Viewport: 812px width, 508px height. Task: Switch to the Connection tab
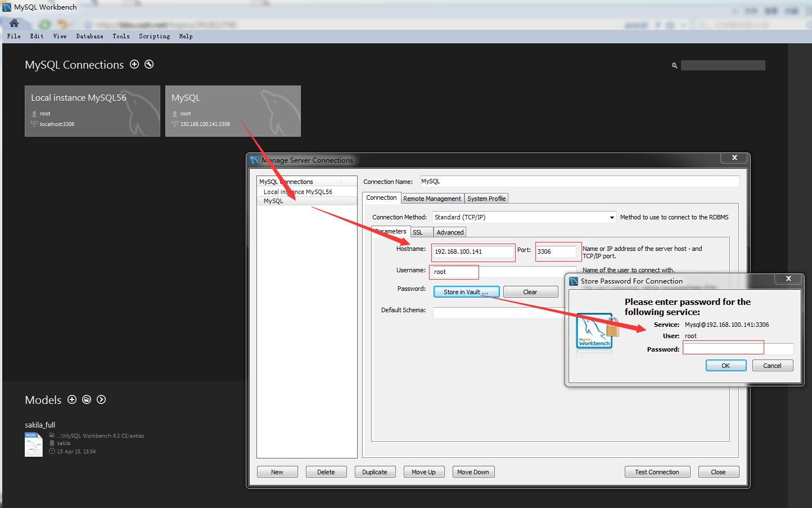(381, 198)
